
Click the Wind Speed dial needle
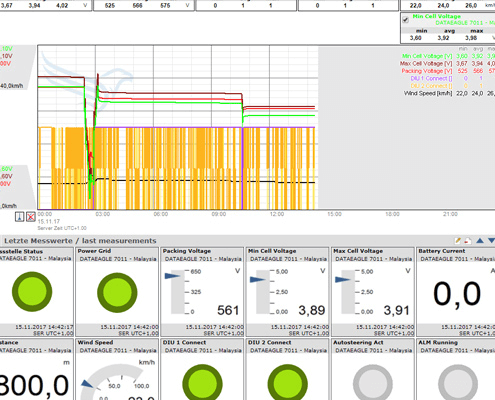click(x=87, y=384)
